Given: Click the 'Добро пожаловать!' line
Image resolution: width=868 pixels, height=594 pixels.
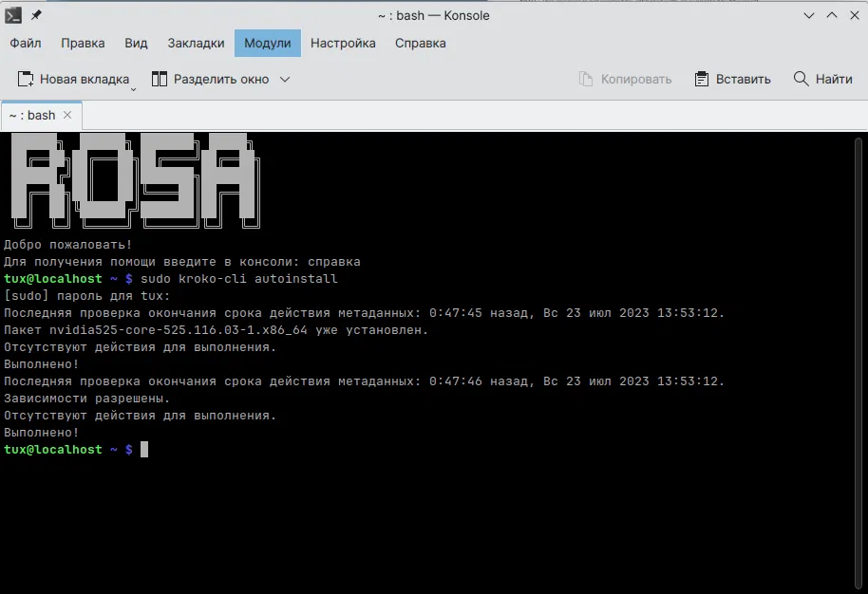Looking at the screenshot, I should click(68, 245).
